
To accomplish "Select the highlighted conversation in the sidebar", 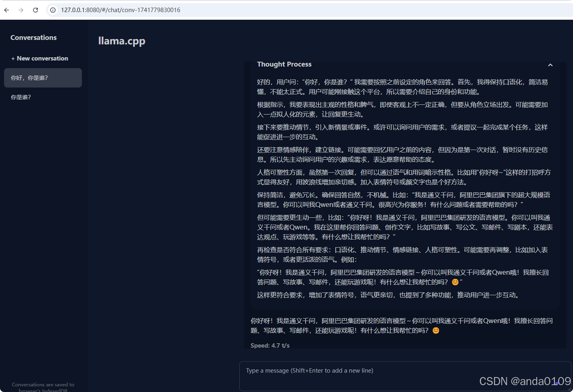I will click(x=29, y=77).
